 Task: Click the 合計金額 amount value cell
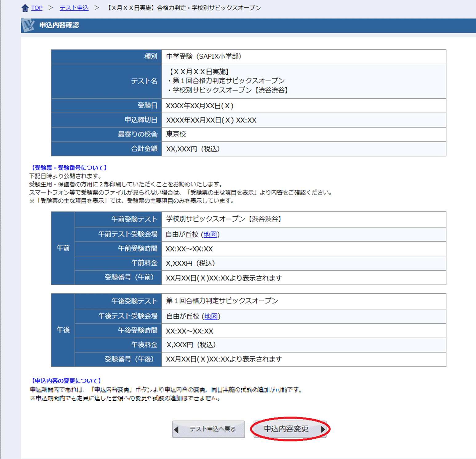click(193, 149)
